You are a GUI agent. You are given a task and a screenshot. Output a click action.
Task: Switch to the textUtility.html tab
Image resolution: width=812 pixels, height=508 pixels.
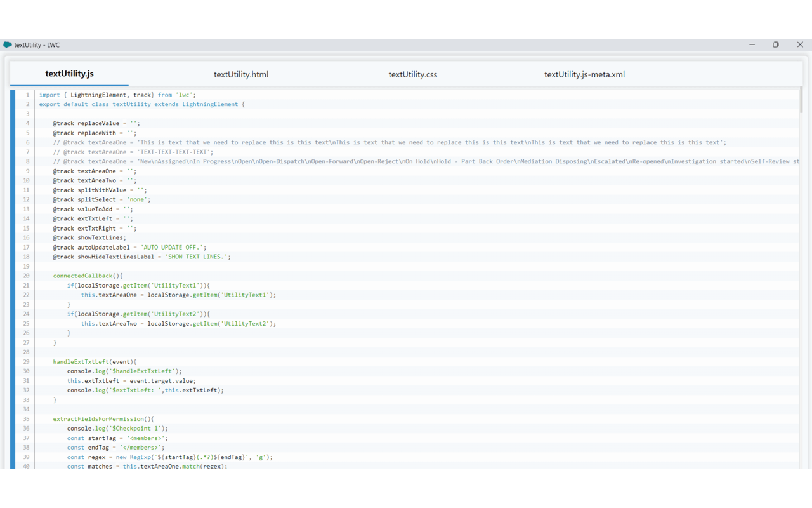[241, 74]
